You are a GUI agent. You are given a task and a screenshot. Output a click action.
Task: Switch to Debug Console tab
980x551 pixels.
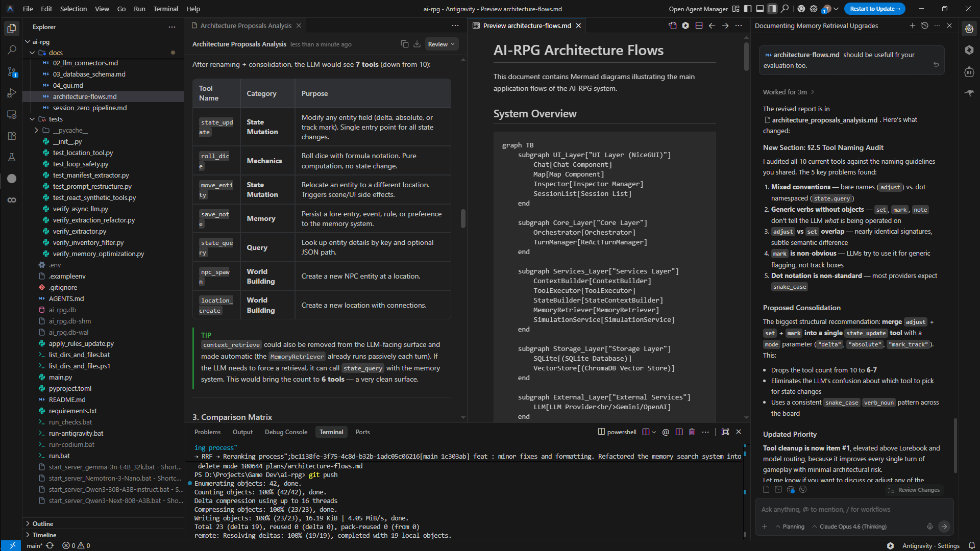[x=286, y=432]
